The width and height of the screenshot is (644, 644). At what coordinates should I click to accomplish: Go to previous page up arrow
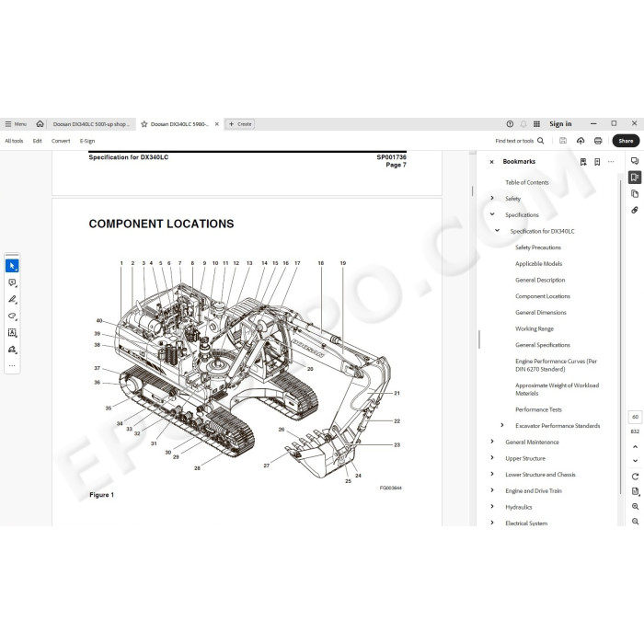[635, 446]
